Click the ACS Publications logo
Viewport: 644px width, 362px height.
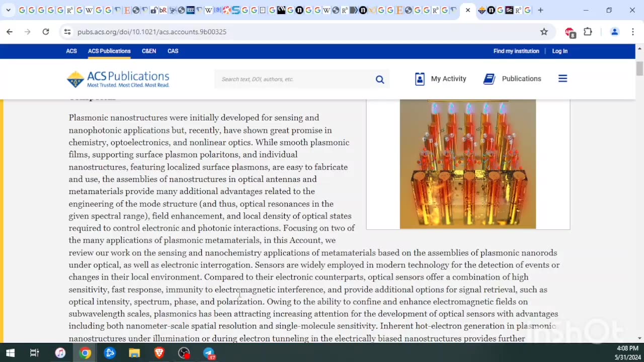click(118, 79)
